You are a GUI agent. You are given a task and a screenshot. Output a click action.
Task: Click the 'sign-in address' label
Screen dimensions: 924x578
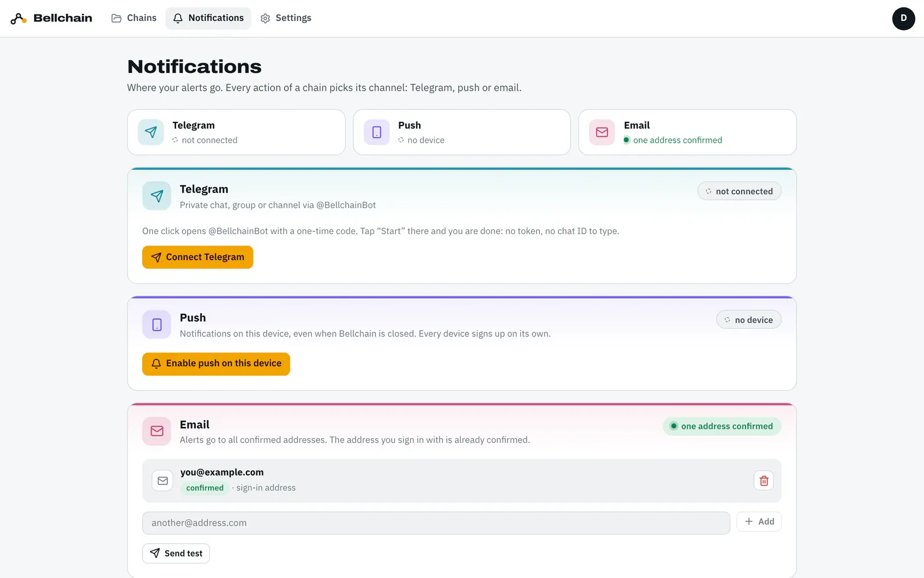point(266,488)
